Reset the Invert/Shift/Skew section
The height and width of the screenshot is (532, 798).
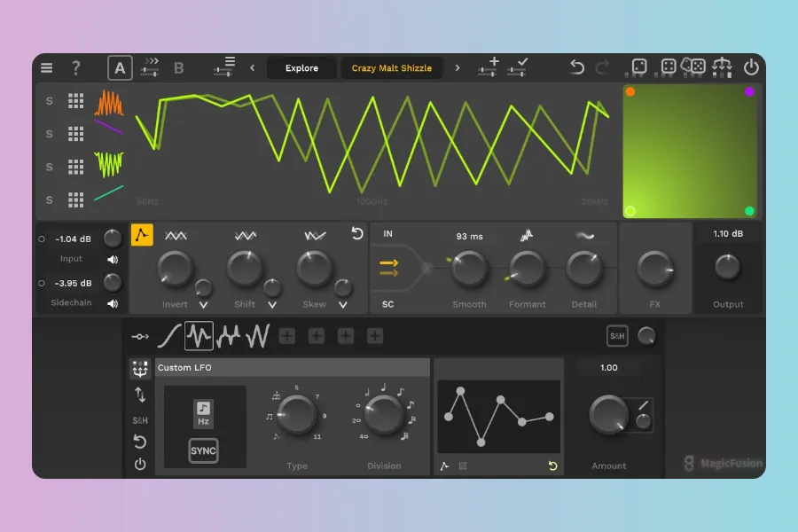point(357,234)
